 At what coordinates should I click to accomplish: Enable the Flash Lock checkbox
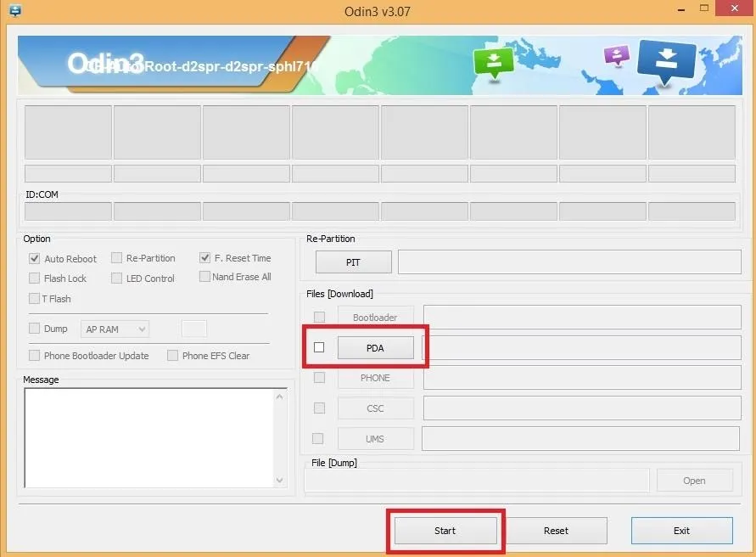click(x=34, y=278)
